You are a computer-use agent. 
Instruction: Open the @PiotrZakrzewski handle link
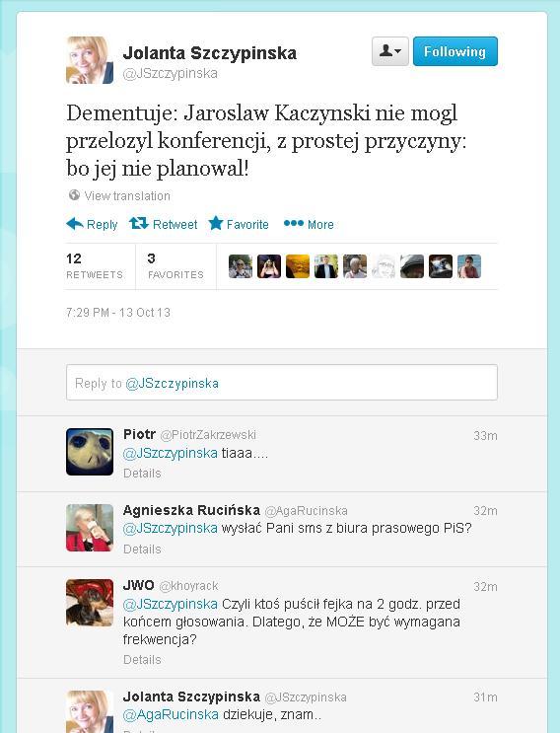[x=208, y=435]
